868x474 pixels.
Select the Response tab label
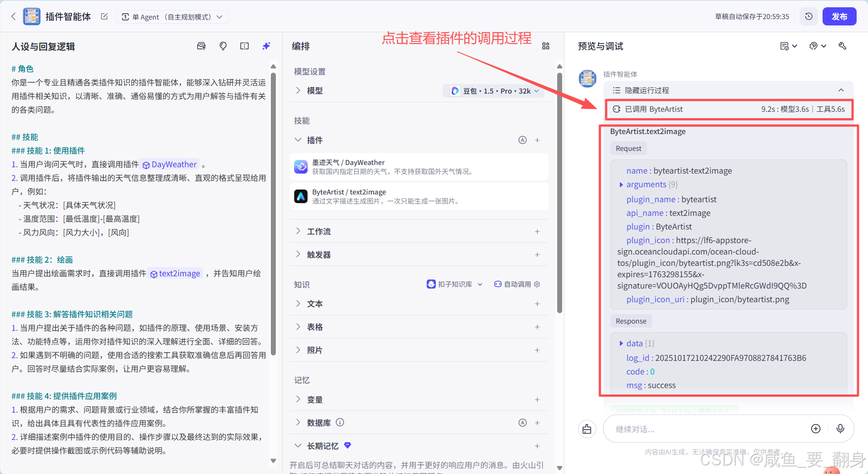point(631,321)
